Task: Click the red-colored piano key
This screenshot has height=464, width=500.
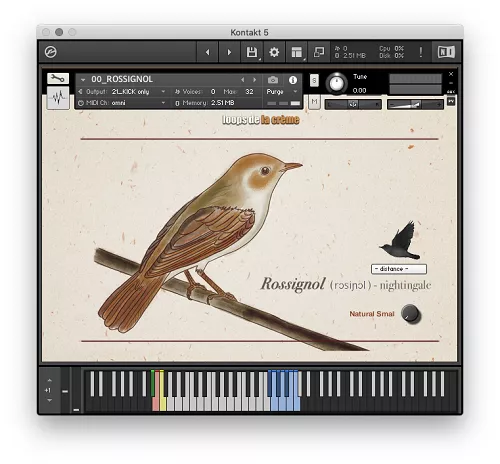Action: (155, 404)
